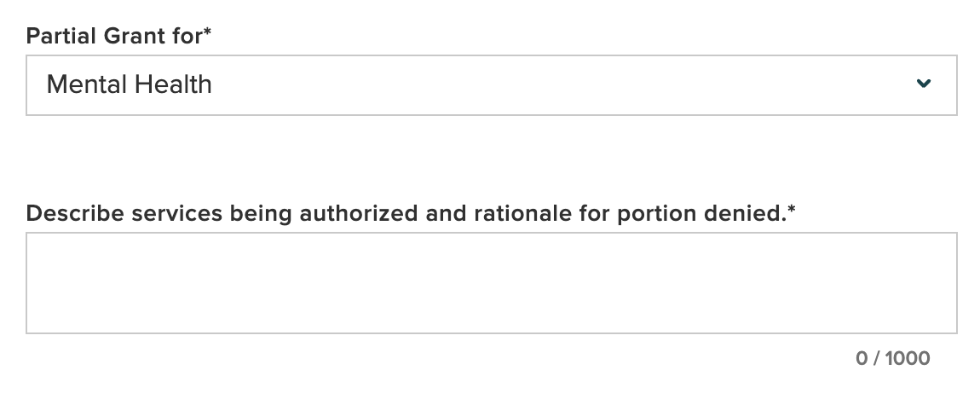Click the Partial Grant for label
The height and width of the screenshot is (399, 980).
[115, 36]
